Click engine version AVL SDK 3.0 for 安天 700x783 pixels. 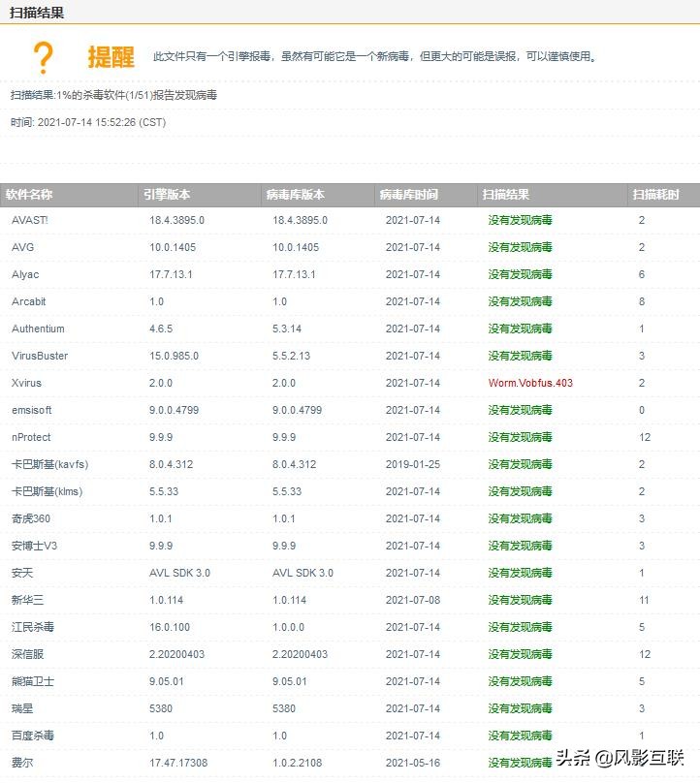click(x=179, y=573)
